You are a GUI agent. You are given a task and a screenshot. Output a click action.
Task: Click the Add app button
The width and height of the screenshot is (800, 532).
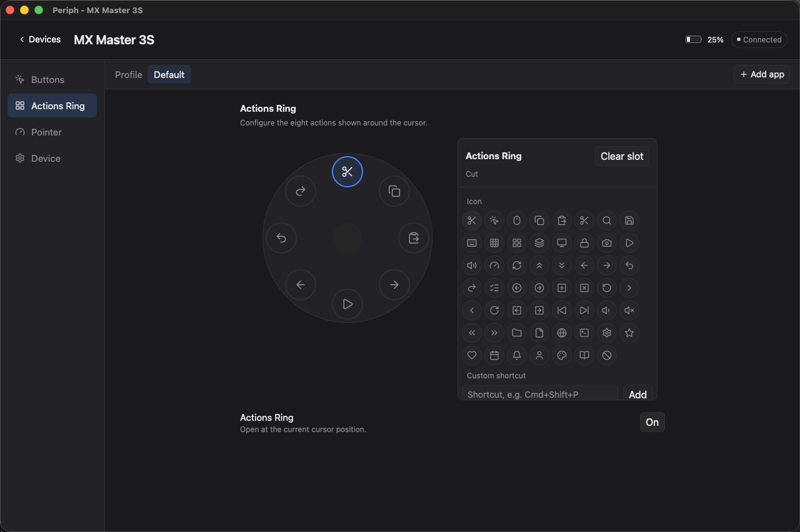[762, 74]
